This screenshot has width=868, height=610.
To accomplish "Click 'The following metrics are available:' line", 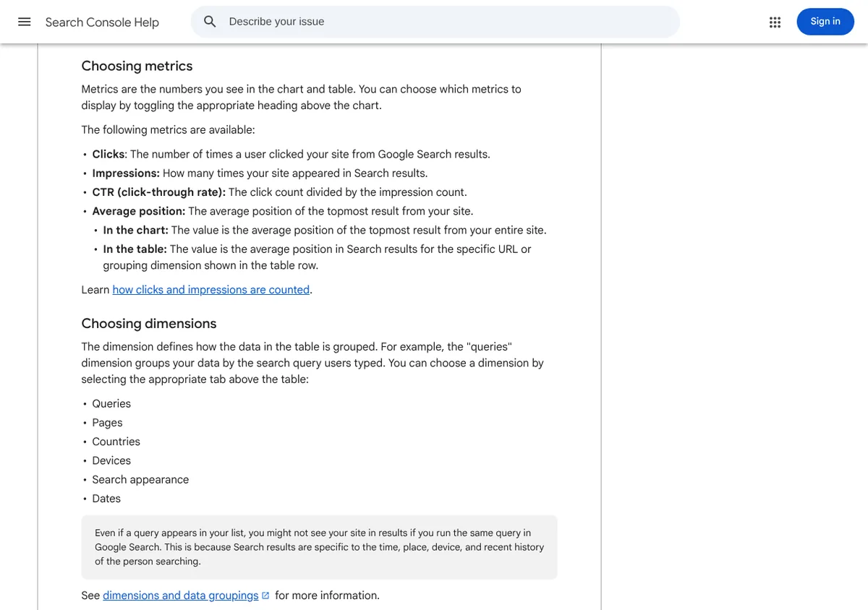I will [x=168, y=130].
